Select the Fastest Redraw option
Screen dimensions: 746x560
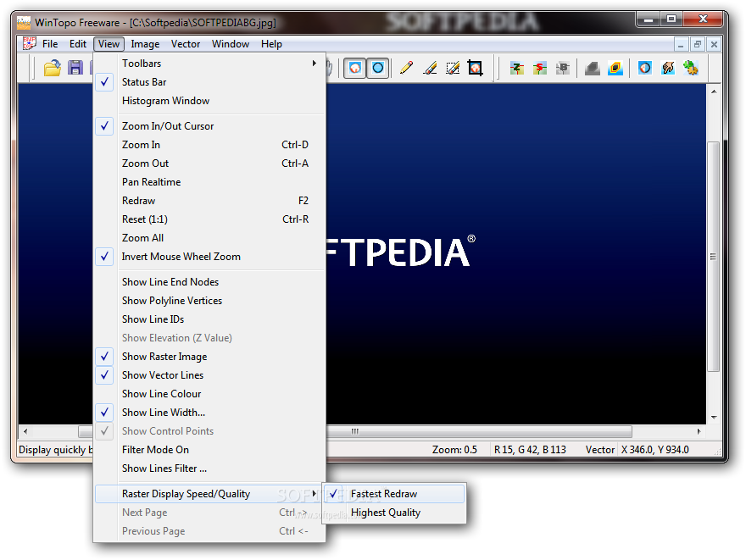[394, 494]
